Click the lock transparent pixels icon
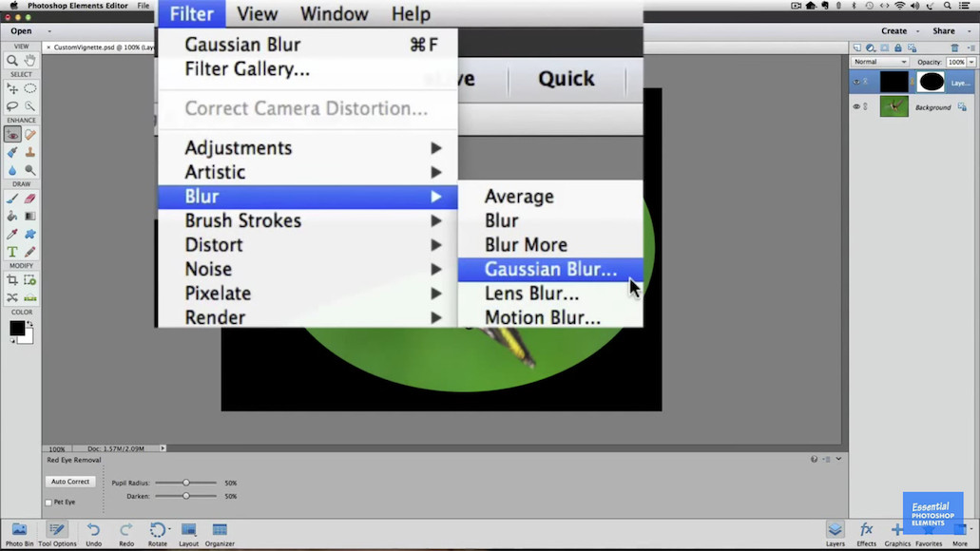Screen dimensions: 980x551 912,47
